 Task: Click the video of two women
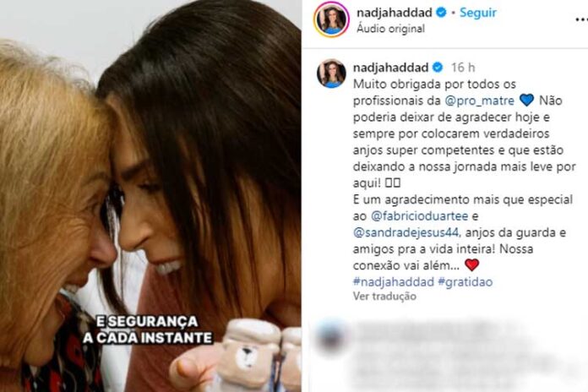150,196
